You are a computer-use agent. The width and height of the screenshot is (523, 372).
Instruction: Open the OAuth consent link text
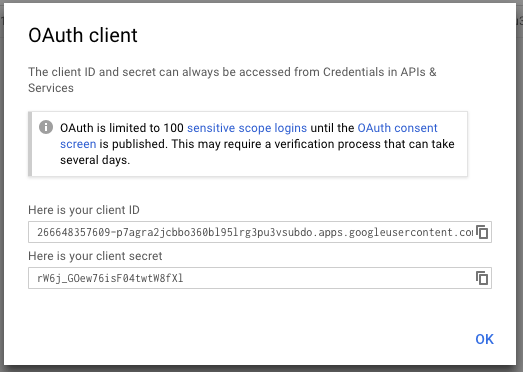pos(397,128)
